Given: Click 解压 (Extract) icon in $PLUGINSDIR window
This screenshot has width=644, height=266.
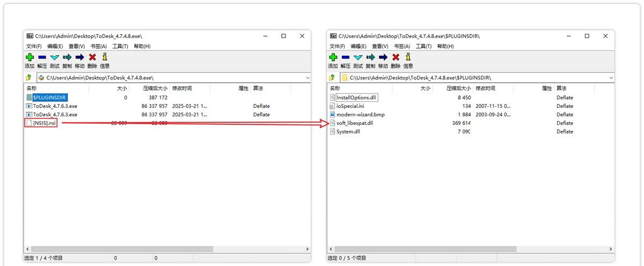Looking at the screenshot, I should (345, 57).
